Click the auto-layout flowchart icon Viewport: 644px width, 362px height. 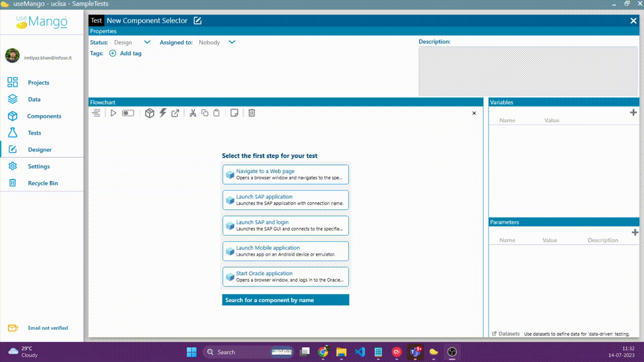tap(97, 113)
